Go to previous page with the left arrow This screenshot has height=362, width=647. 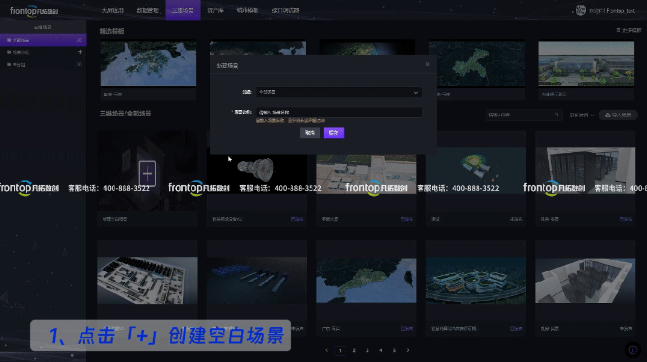(326, 350)
